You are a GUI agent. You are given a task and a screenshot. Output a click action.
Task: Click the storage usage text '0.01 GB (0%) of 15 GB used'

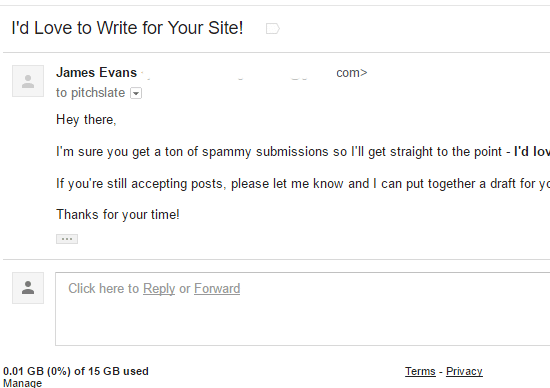76,371
